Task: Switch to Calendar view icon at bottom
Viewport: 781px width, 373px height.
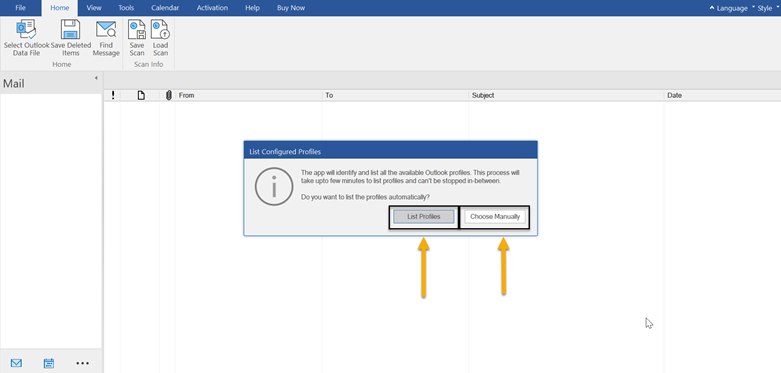Action: (x=49, y=363)
